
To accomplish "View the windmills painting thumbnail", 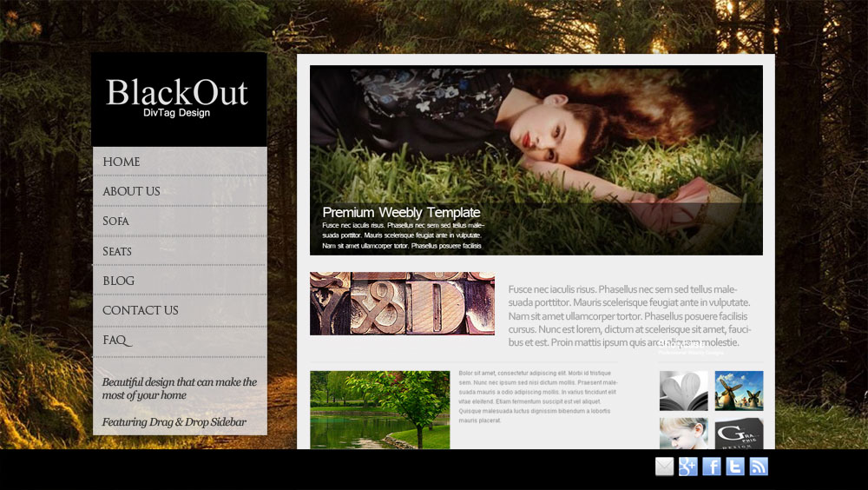I will pos(739,391).
